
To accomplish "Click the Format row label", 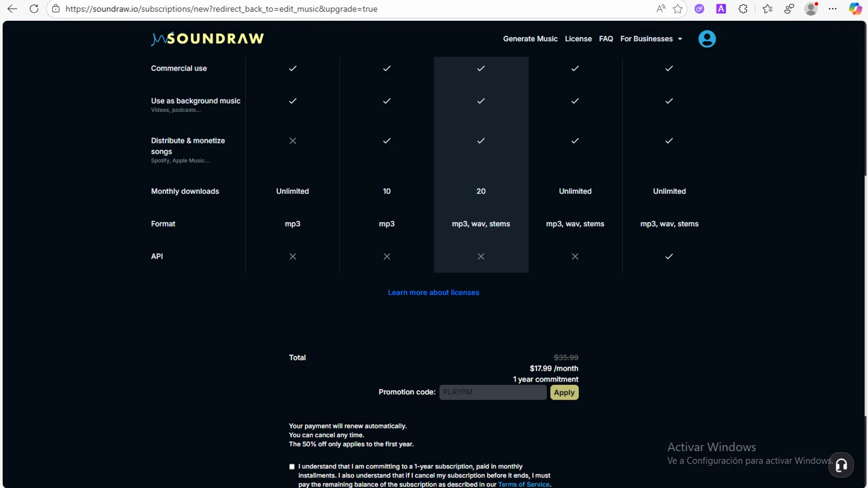I will (163, 224).
